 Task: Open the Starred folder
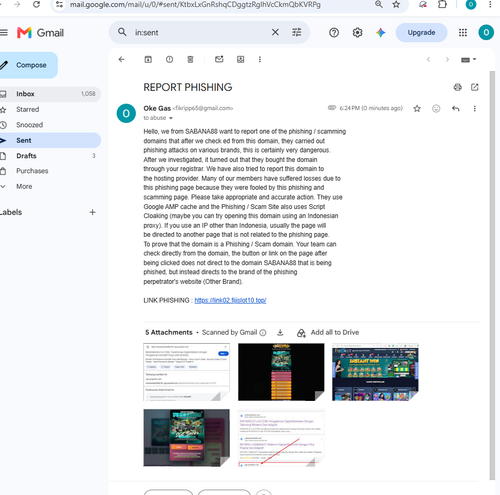pyautogui.click(x=50, y=109)
